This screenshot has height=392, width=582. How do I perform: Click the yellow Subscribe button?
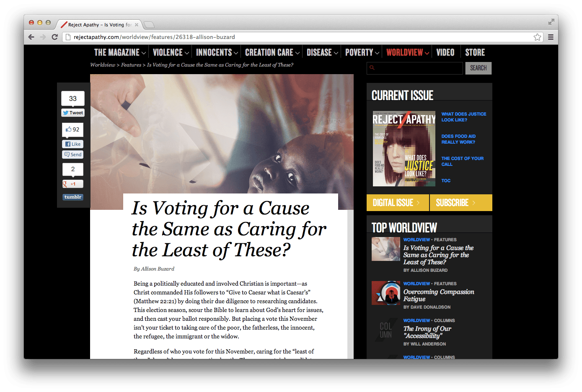click(x=461, y=203)
